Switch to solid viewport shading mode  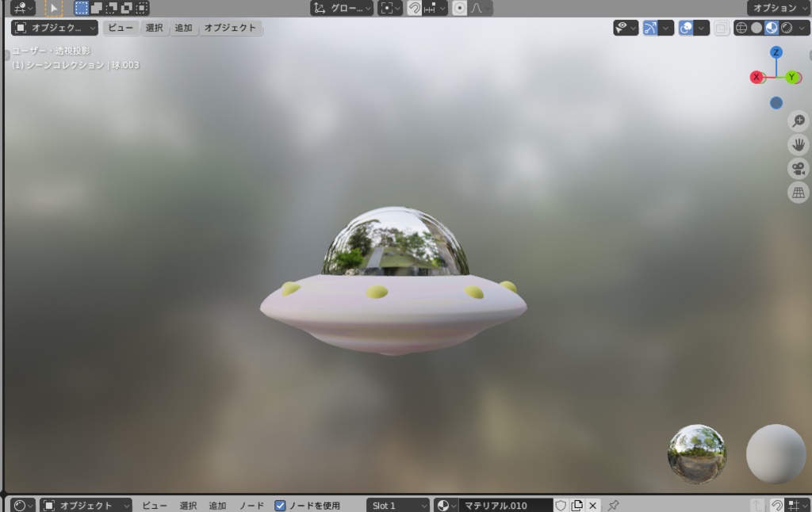click(756, 29)
